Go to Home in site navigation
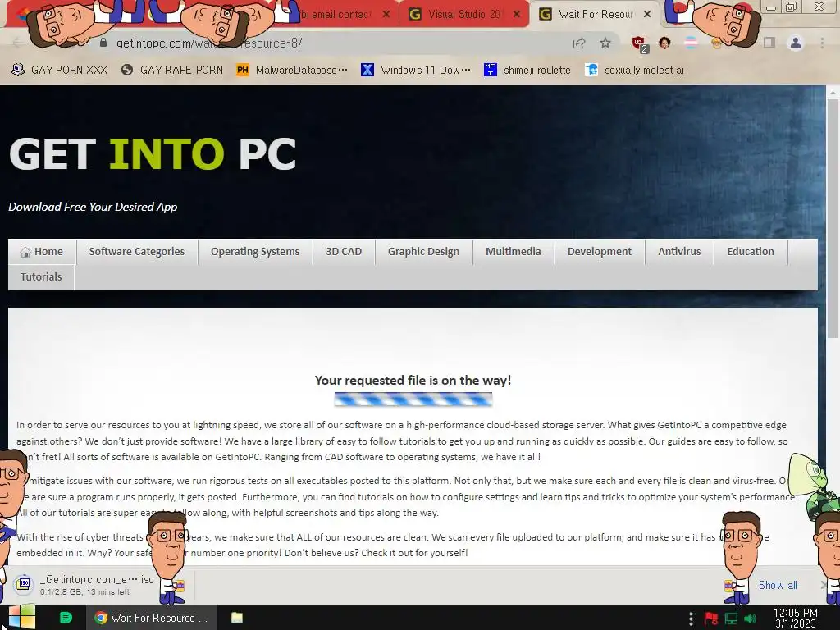The image size is (840, 630). pos(43,252)
